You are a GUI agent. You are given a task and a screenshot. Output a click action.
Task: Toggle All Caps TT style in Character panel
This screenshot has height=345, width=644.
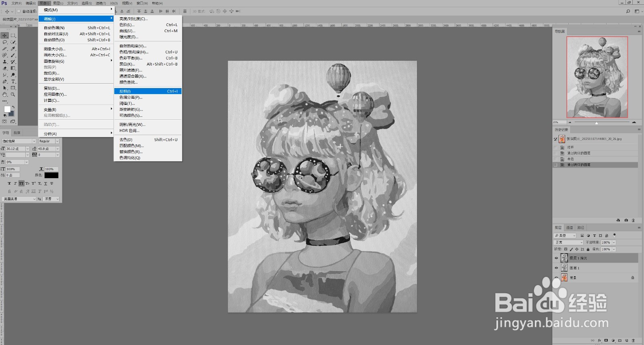coord(21,183)
